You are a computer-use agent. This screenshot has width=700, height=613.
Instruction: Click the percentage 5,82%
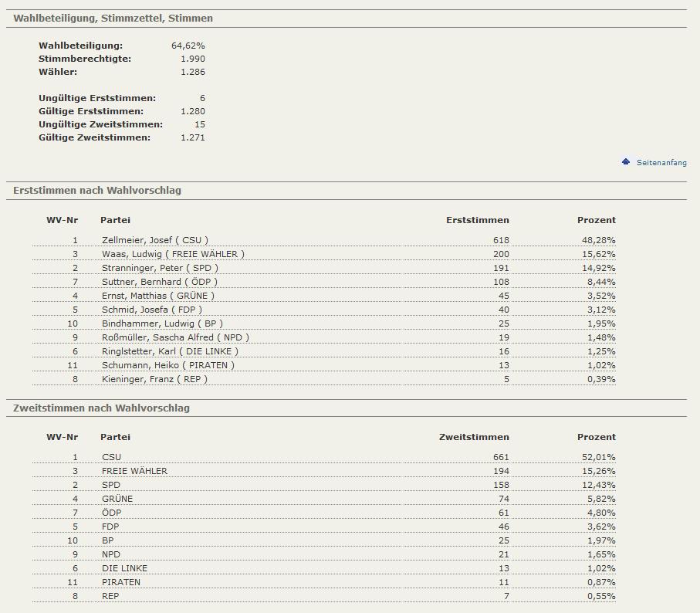pos(601,499)
